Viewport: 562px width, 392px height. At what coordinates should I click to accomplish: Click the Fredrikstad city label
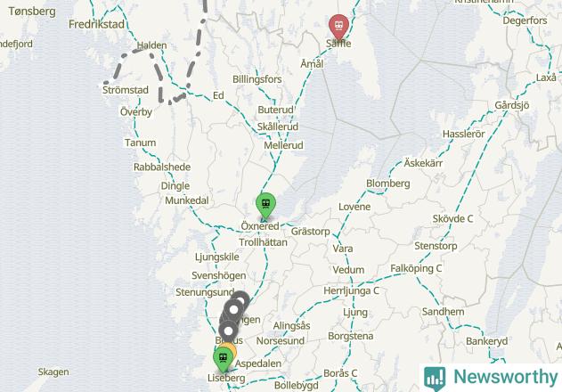coord(97,24)
